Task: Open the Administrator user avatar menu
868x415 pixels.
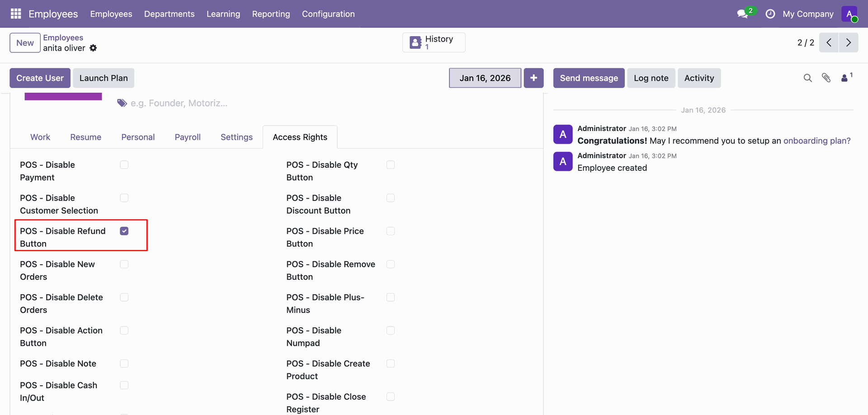Action: (849, 14)
